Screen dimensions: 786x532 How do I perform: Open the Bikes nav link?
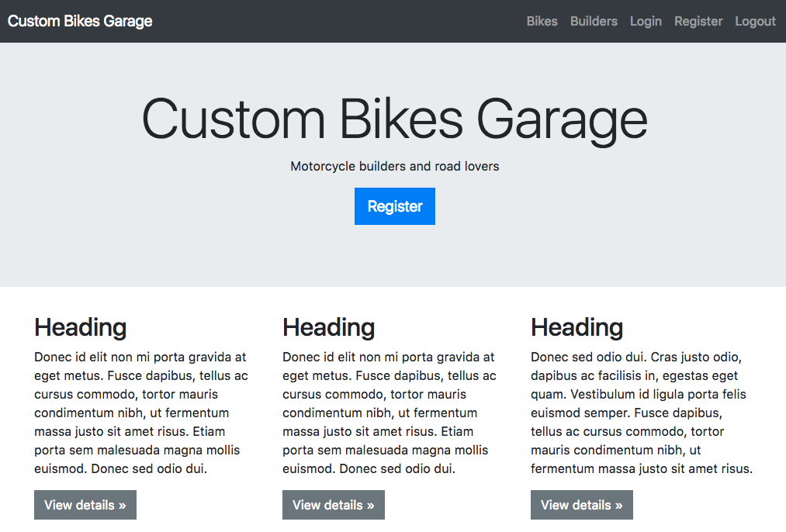542,21
